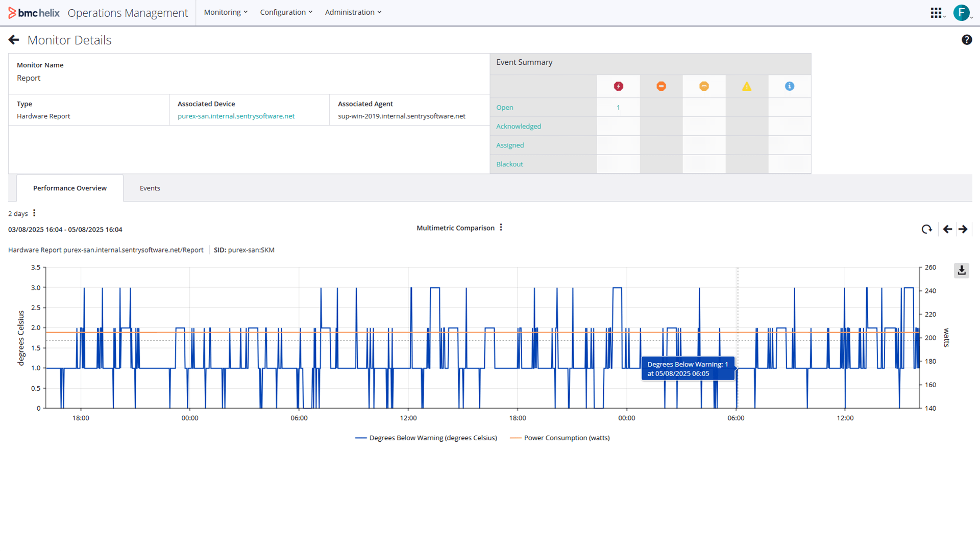Open the 2 days time range options menu
The image size is (980, 551).
[34, 213]
